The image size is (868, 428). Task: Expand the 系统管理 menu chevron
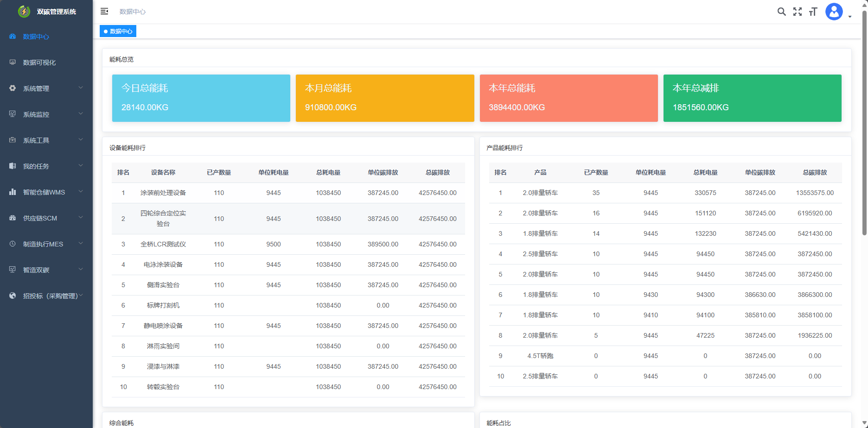(x=81, y=88)
